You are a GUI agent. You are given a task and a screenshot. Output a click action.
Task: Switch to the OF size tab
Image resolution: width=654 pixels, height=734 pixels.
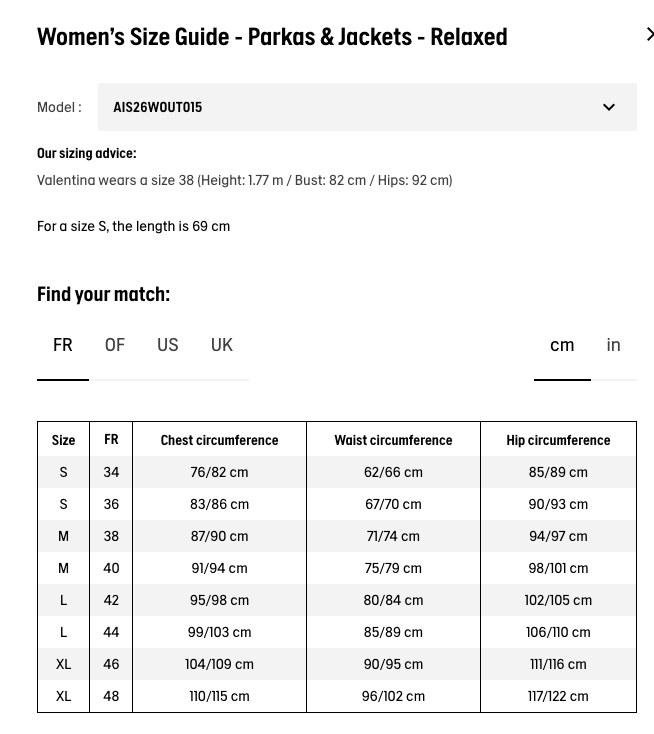point(115,345)
